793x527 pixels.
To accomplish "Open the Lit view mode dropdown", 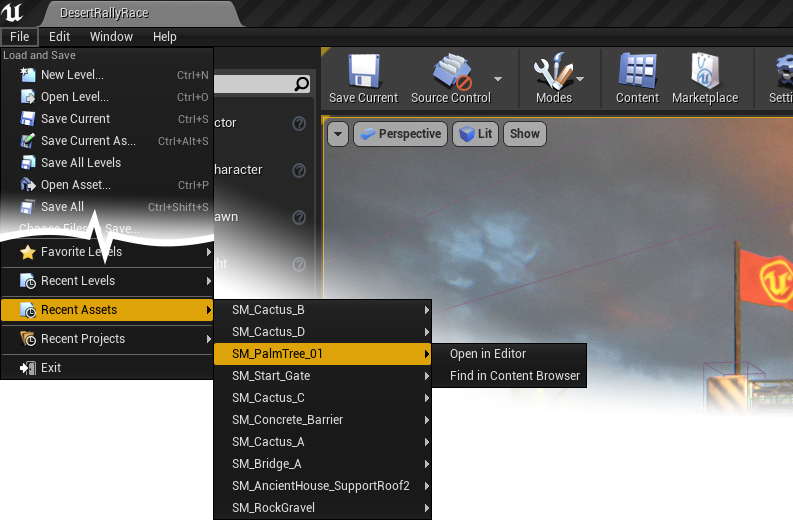I will click(476, 134).
